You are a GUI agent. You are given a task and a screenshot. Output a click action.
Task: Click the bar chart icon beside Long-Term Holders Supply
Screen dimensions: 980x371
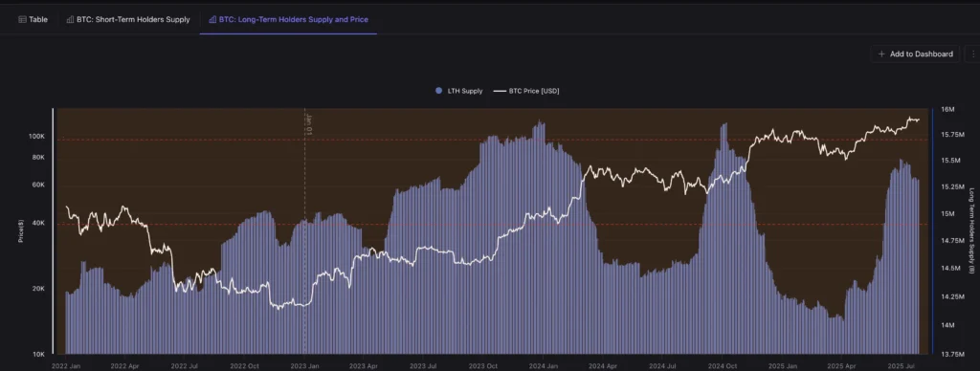pyautogui.click(x=212, y=19)
